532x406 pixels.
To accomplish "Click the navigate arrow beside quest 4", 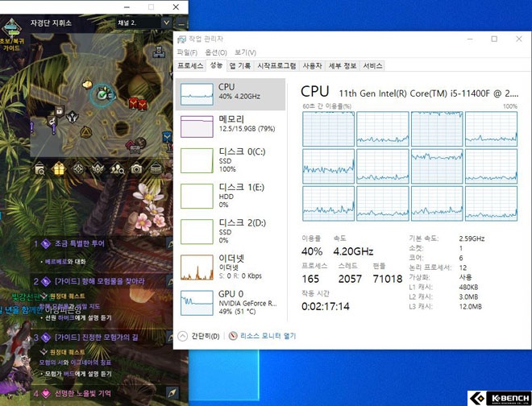I will [172, 393].
